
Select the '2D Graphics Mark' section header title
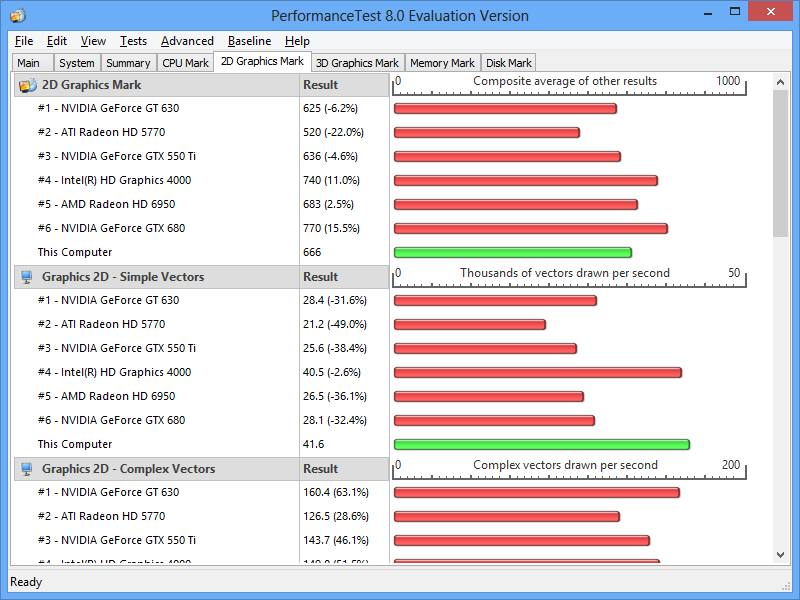pos(91,85)
